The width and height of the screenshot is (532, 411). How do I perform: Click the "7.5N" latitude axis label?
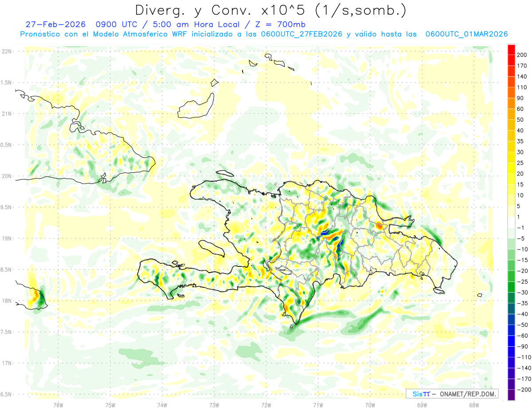(x=7, y=332)
